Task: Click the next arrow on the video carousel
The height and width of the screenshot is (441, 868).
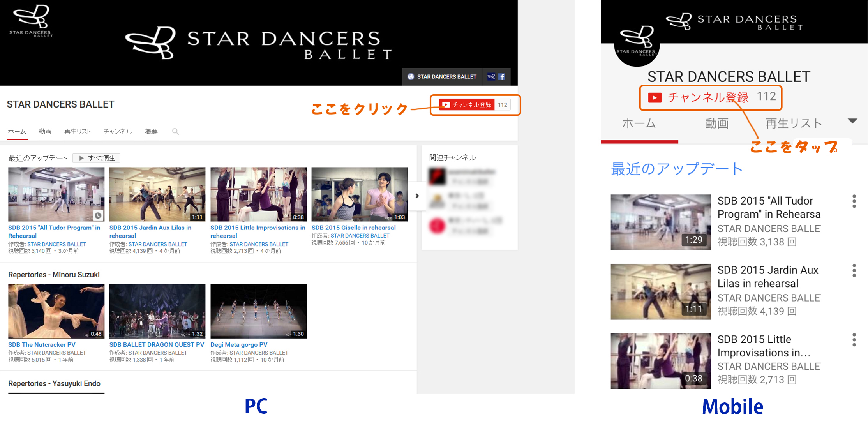Action: tap(417, 196)
